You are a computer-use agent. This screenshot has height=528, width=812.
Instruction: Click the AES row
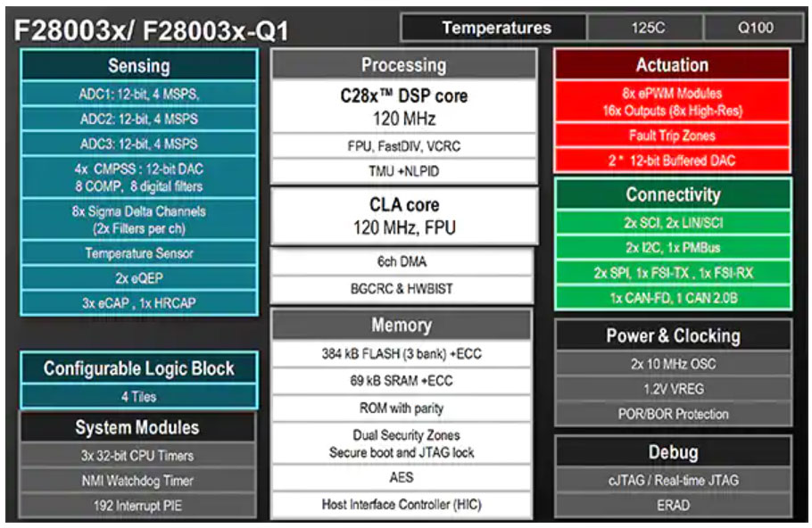(402, 477)
